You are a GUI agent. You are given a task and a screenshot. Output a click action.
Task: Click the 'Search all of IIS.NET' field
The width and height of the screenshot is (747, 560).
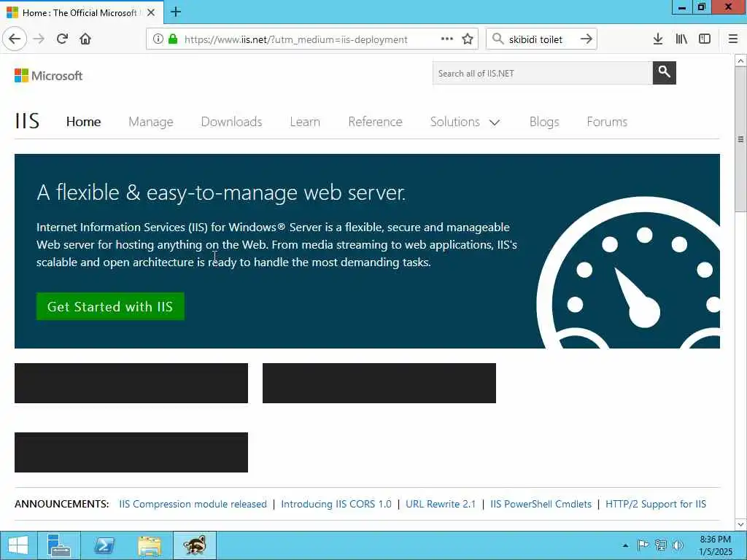click(543, 73)
